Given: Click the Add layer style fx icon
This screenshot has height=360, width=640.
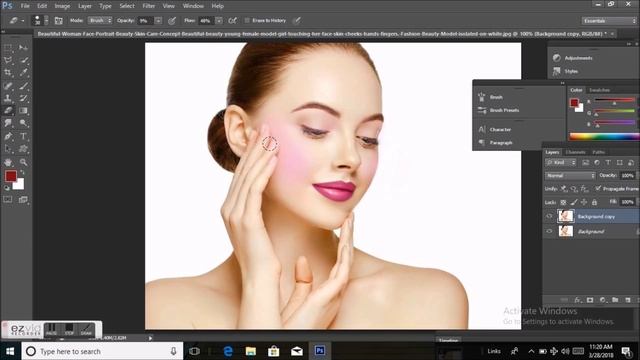Looking at the screenshot, I should tap(577, 300).
